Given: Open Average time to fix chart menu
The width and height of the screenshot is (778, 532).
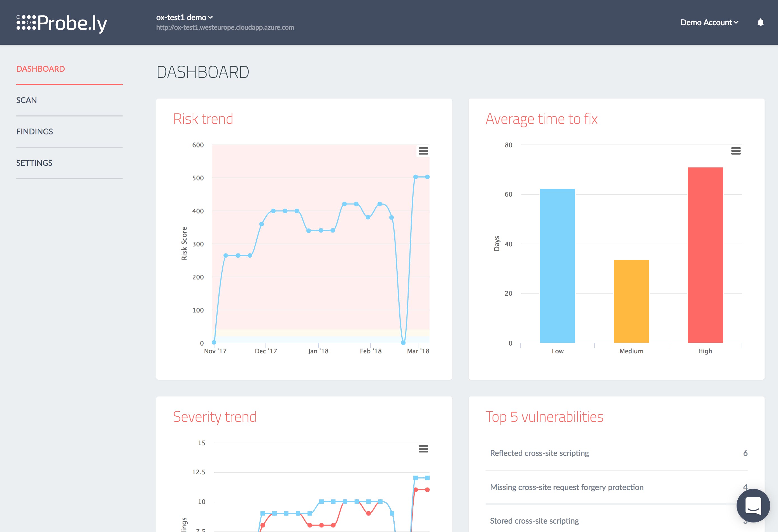Looking at the screenshot, I should [735, 151].
